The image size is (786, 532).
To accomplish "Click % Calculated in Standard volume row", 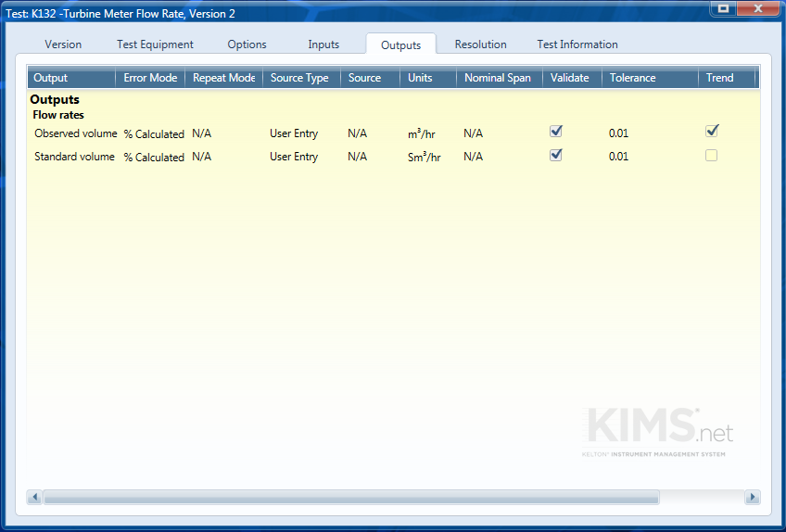I will click(154, 158).
